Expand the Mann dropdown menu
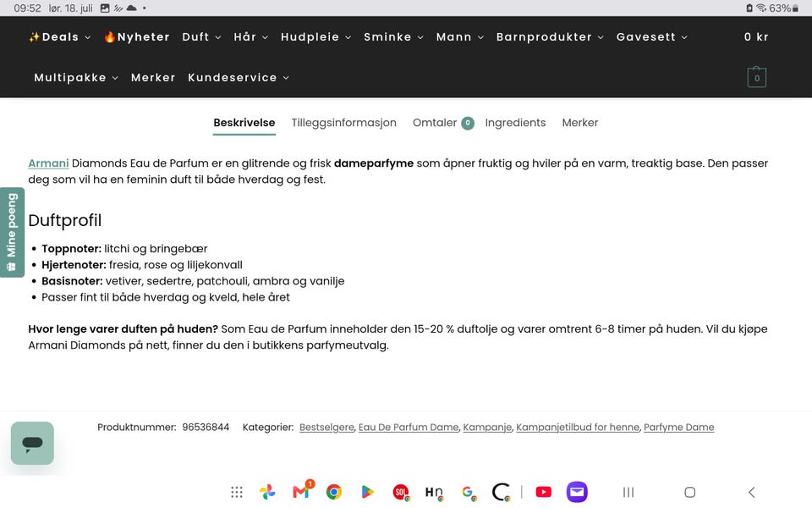The image size is (812, 508). [x=460, y=36]
